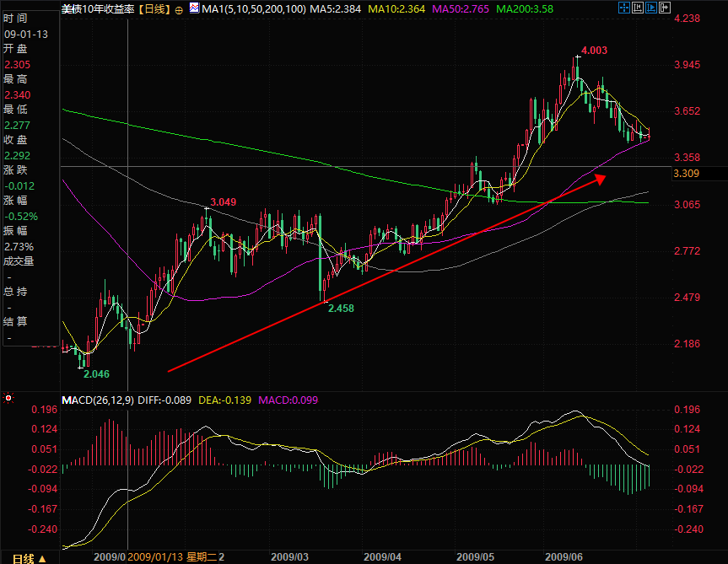This screenshot has height=564, width=728.
Task: Click the orange circled-plus icon beside 日线
Action: [179, 10]
